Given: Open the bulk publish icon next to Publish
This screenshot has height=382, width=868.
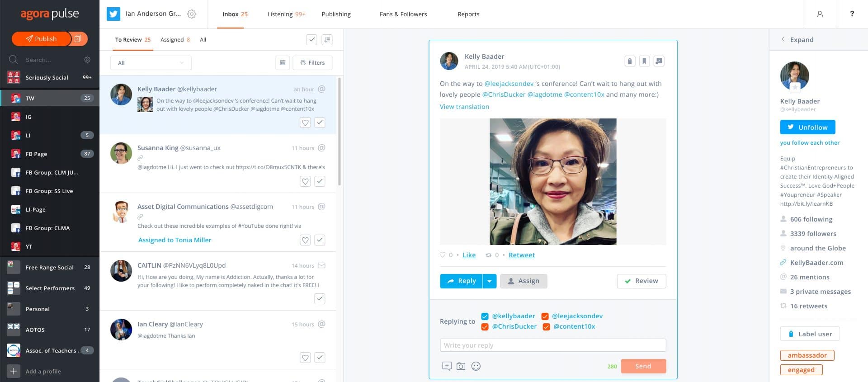Looking at the screenshot, I should pyautogui.click(x=78, y=39).
